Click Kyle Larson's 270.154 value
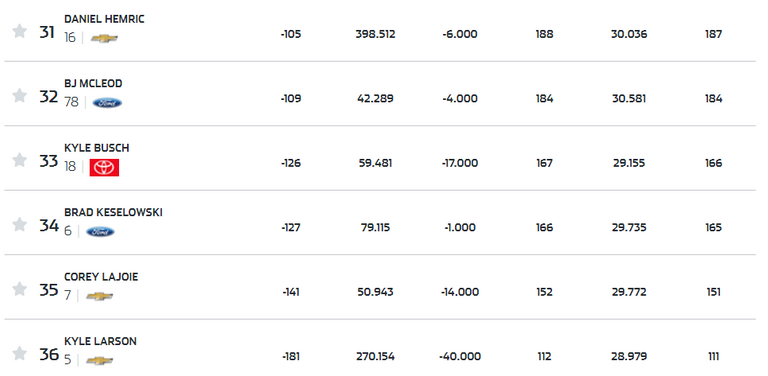The width and height of the screenshot is (768, 376). click(375, 356)
